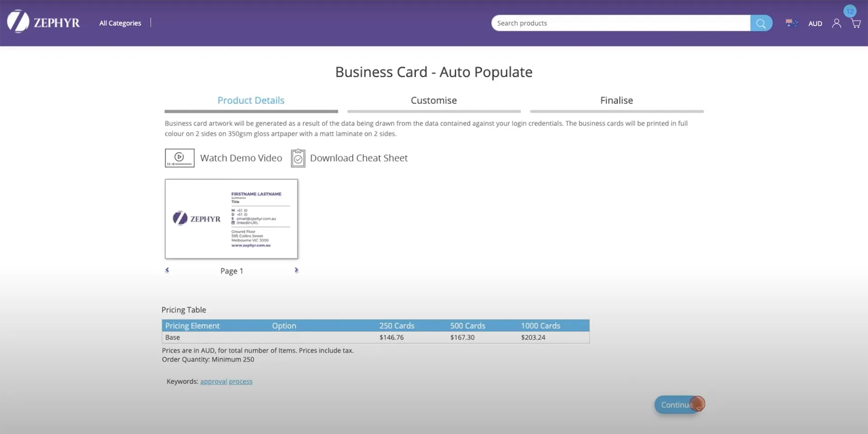Click the Continue button

tap(678, 405)
